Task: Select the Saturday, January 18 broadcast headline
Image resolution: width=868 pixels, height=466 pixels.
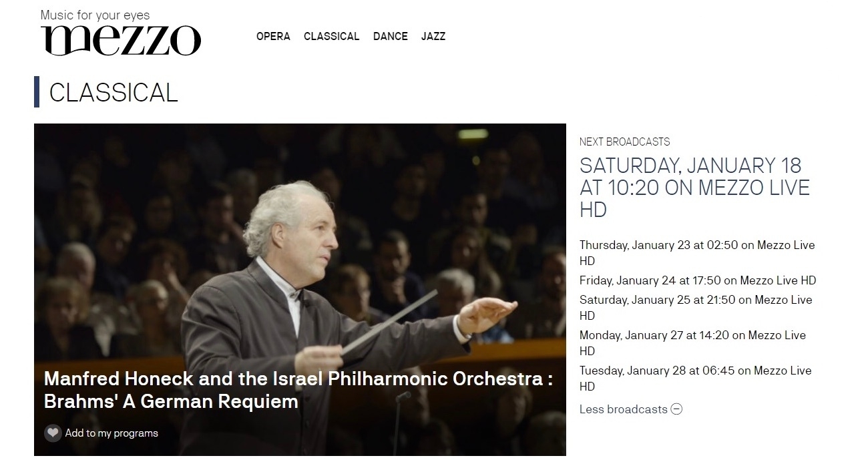Action: pos(694,188)
